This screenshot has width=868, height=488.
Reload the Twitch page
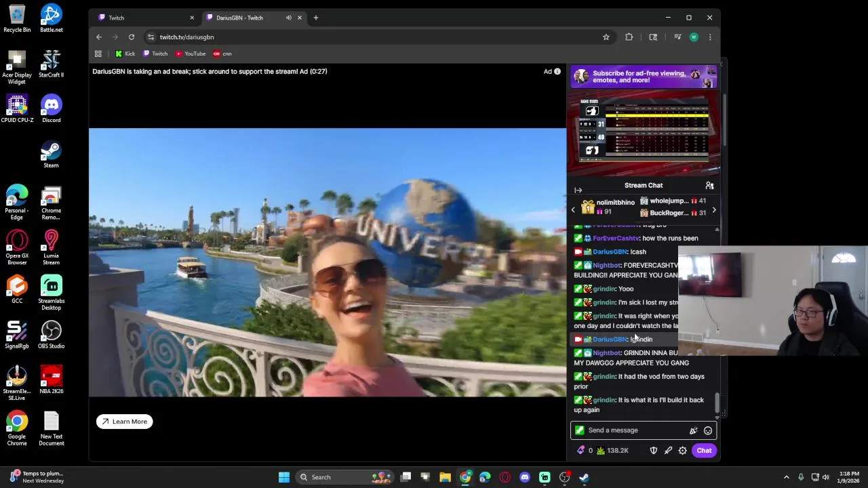(132, 37)
